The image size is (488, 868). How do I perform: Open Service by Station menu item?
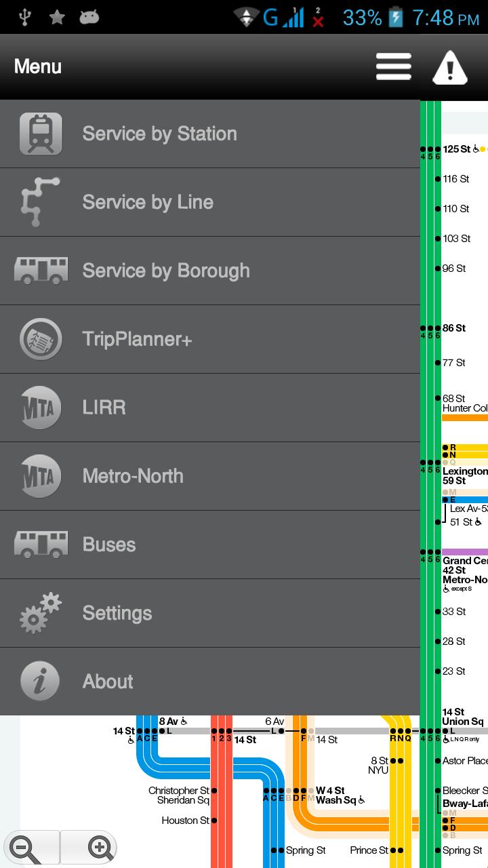(159, 134)
